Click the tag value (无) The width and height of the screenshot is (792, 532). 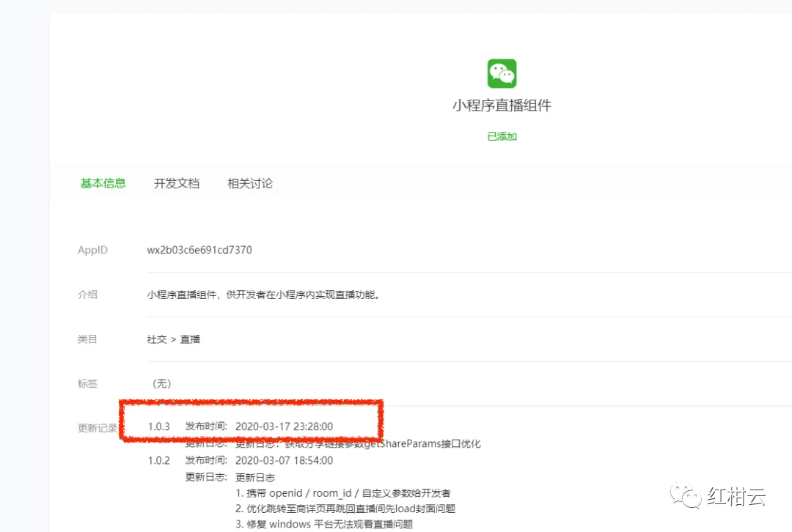[161, 383]
